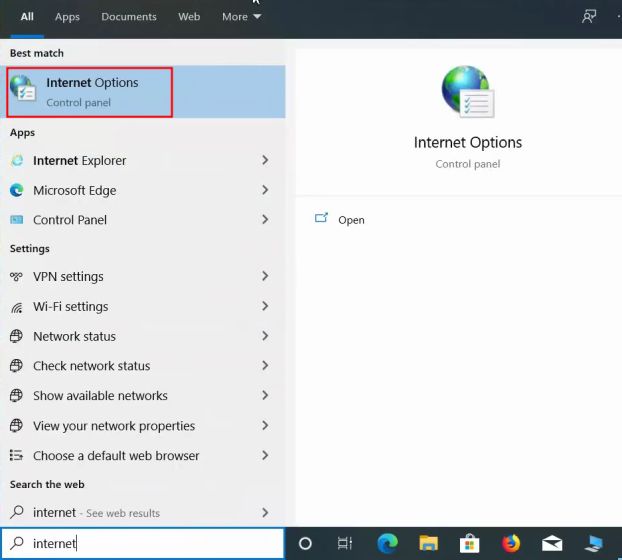This screenshot has width=622, height=560.
Task: Click the search magnifier icon in search box
Action: [x=17, y=543]
